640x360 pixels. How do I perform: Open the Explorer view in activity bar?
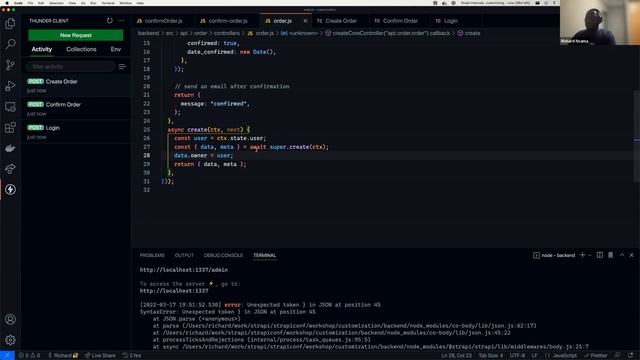[10, 23]
